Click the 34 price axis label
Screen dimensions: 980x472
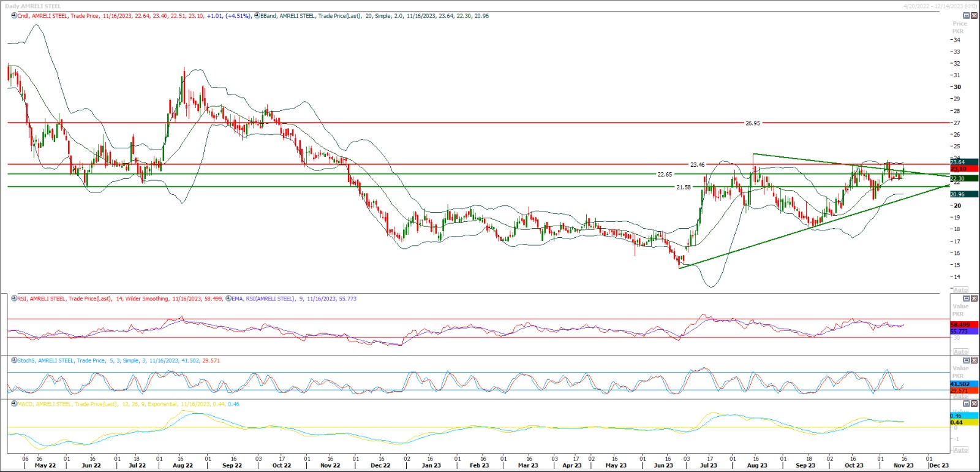point(957,40)
